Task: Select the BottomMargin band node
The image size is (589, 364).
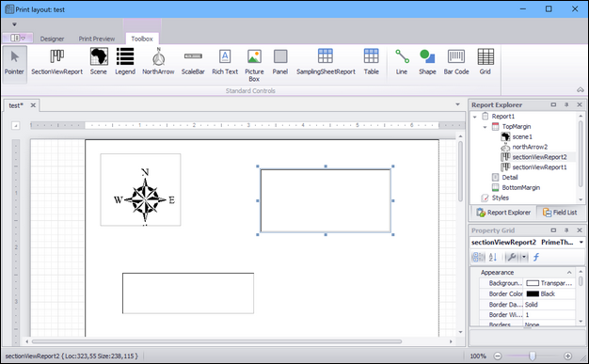Action: [x=520, y=187]
